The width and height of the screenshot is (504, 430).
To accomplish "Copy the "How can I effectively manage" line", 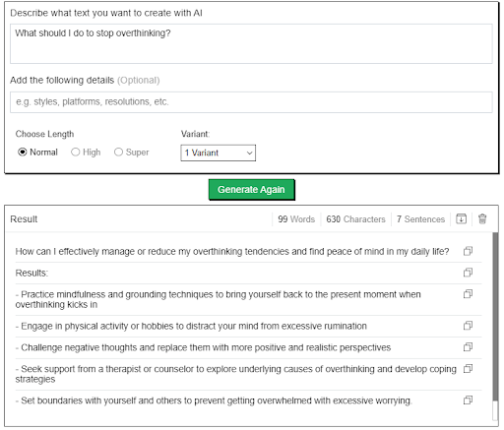I will click(468, 251).
